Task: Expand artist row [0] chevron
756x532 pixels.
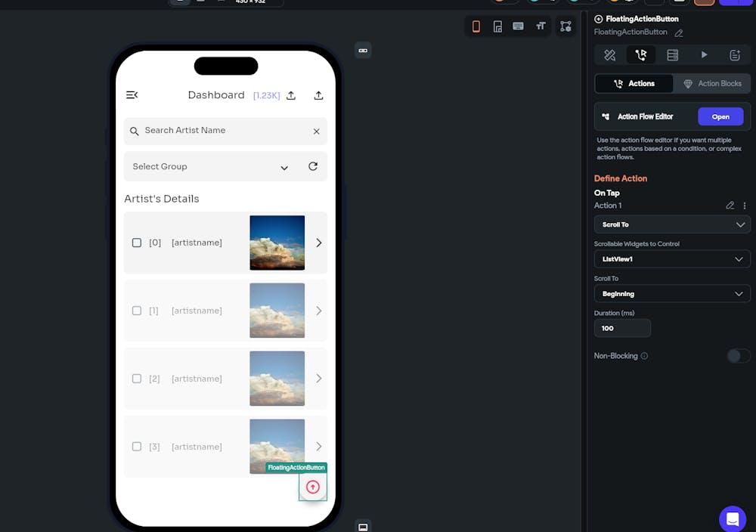Action: point(319,243)
